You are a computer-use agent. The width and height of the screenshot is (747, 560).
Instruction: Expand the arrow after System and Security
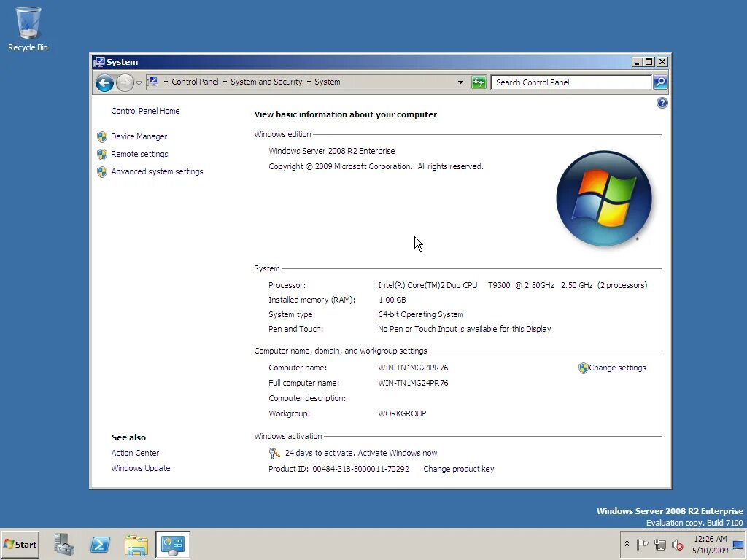click(309, 82)
